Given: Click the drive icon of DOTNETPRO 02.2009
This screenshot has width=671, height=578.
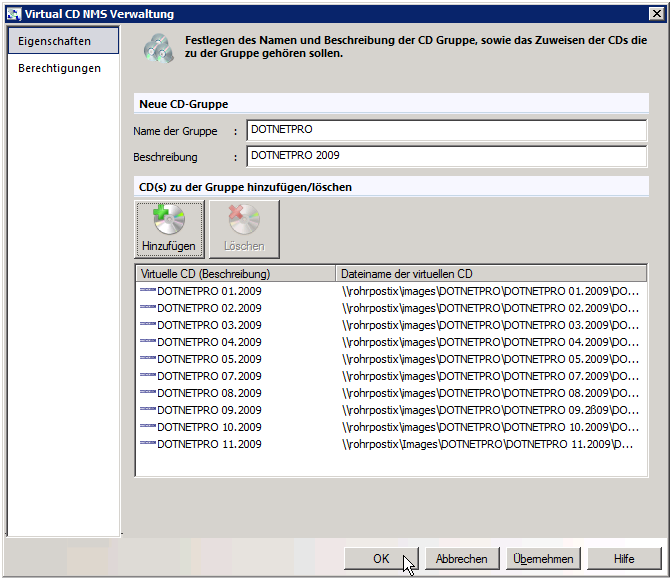Looking at the screenshot, I should point(148,307).
